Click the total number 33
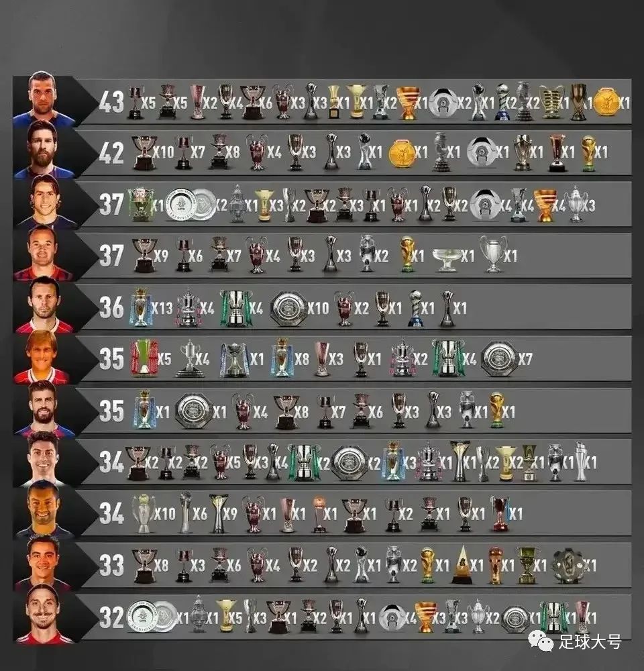The width and height of the screenshot is (644, 671). (111, 564)
